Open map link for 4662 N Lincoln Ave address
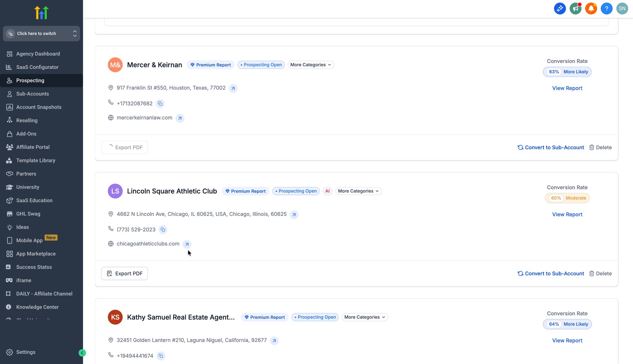The image size is (633, 364). [x=294, y=215]
